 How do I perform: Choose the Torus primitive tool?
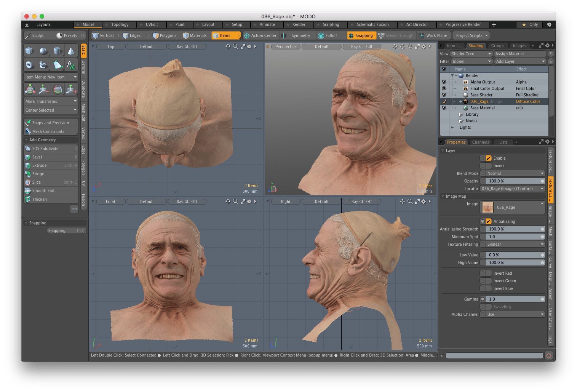tap(29, 65)
